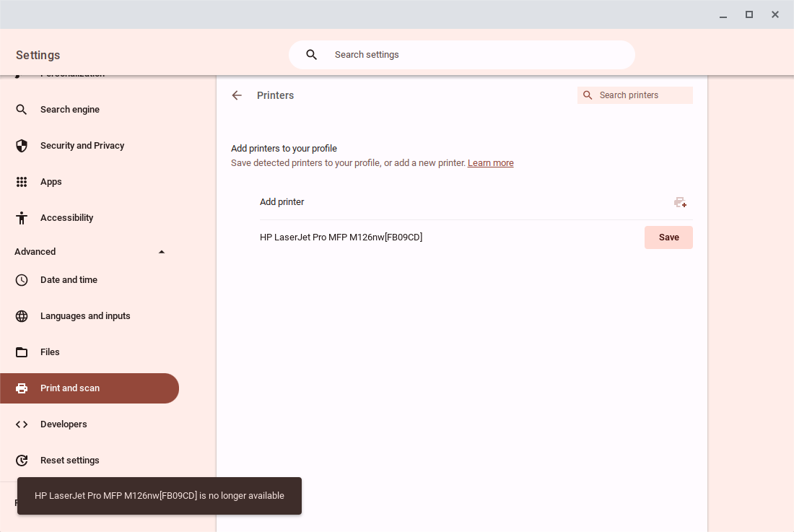Viewport: 794px width, 532px height.
Task: Open Reset settings
Action: click(90, 460)
